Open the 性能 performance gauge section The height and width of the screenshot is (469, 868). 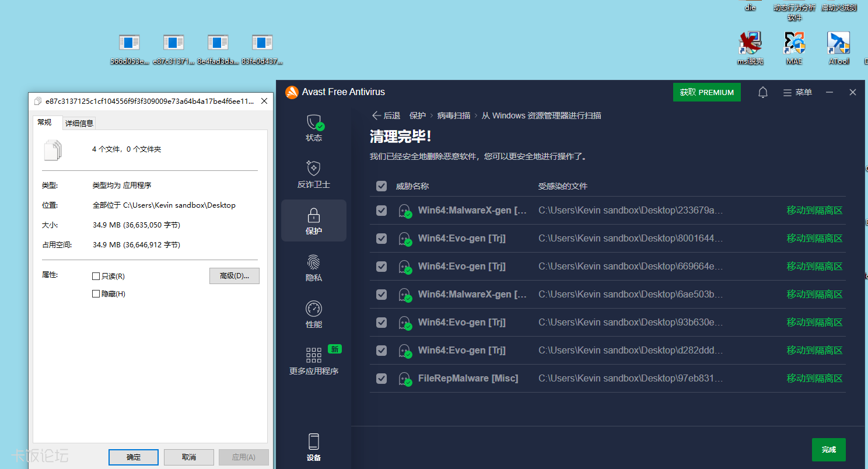pos(314,315)
